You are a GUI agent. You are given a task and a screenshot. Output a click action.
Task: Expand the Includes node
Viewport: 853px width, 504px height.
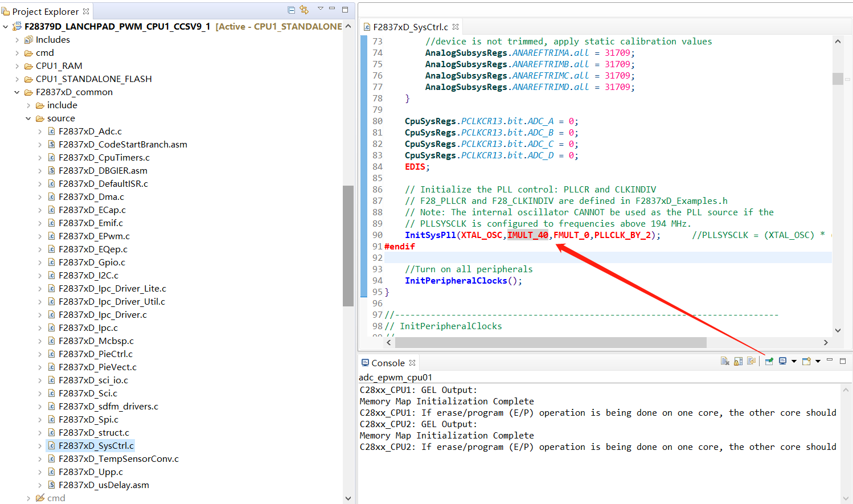click(17, 40)
